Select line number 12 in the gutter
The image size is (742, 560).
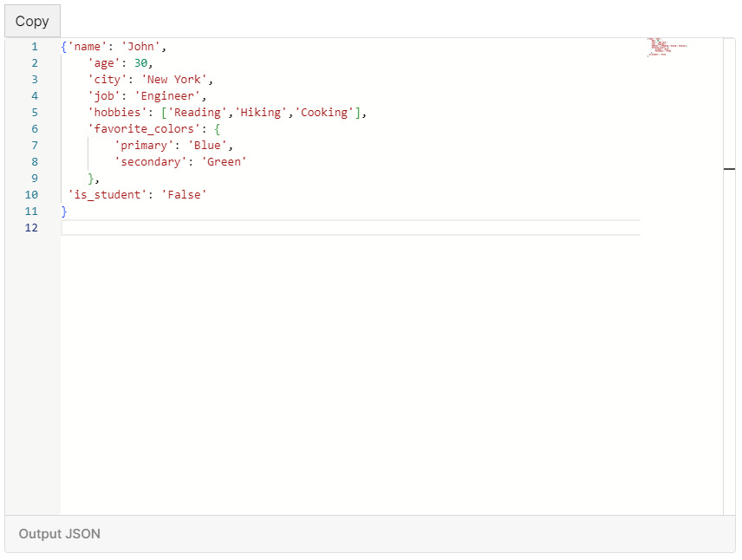31,227
